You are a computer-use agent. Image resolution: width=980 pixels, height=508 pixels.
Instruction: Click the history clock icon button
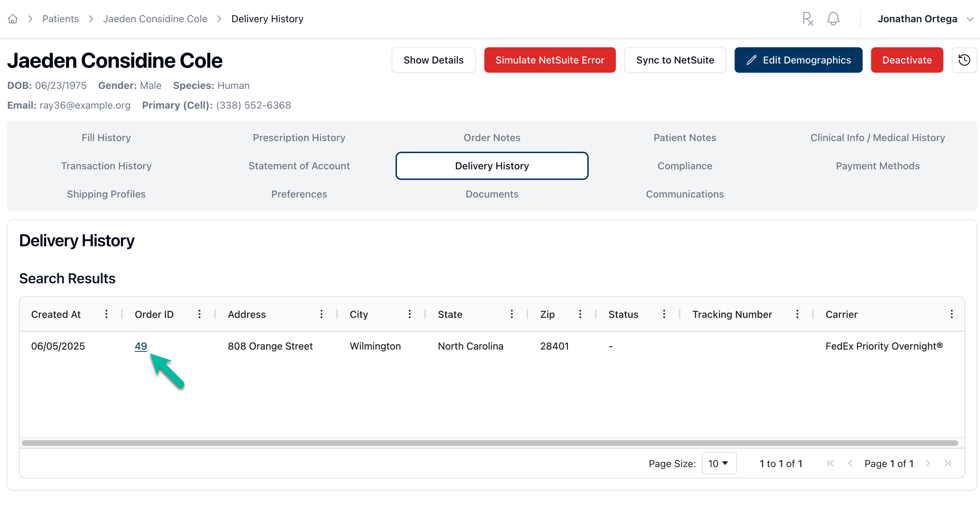tap(964, 60)
